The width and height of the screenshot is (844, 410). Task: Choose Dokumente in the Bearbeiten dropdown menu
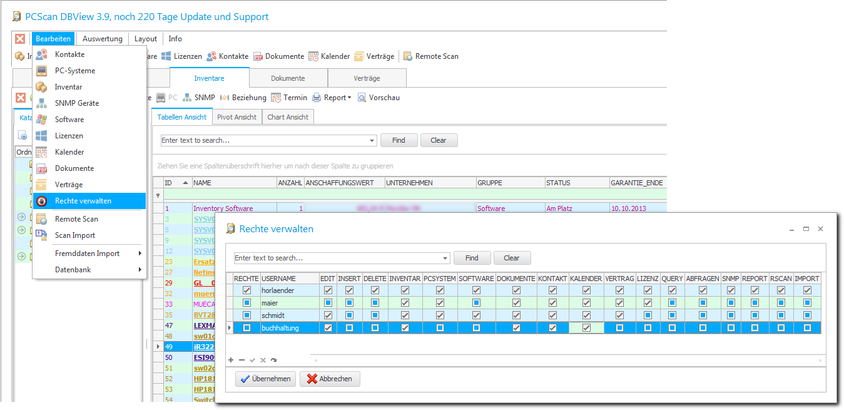click(89, 168)
